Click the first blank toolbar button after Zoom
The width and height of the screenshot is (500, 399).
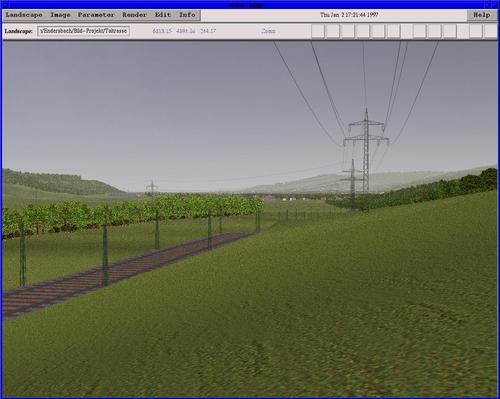[x=318, y=31]
